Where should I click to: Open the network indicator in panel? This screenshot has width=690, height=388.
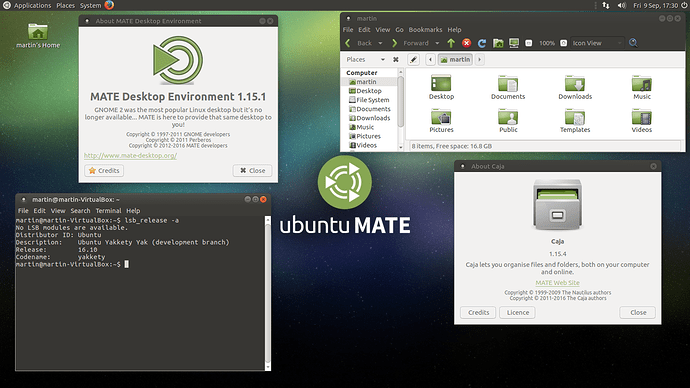(606, 5)
